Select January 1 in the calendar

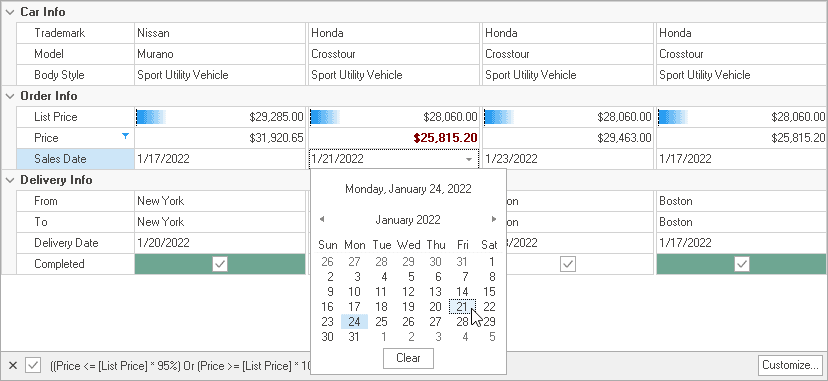(491, 261)
